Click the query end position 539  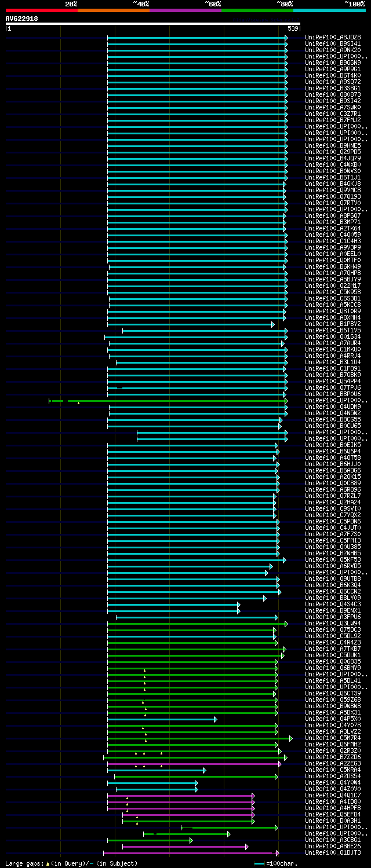293,28
